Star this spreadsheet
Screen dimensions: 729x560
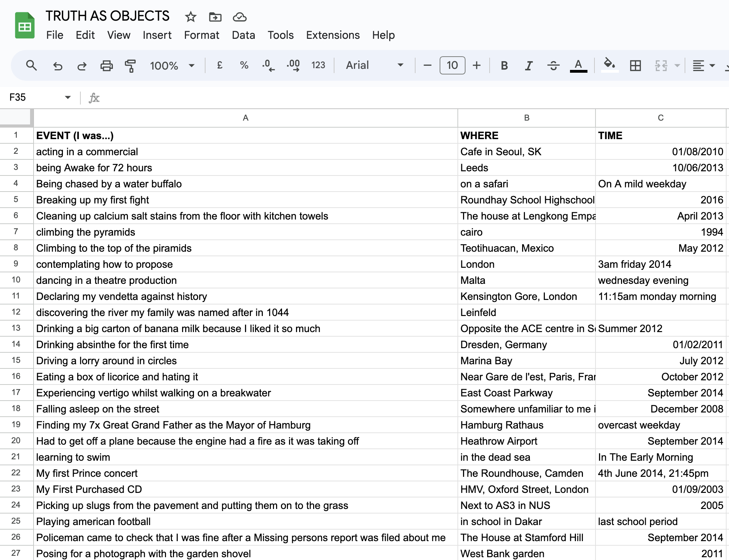click(x=190, y=17)
